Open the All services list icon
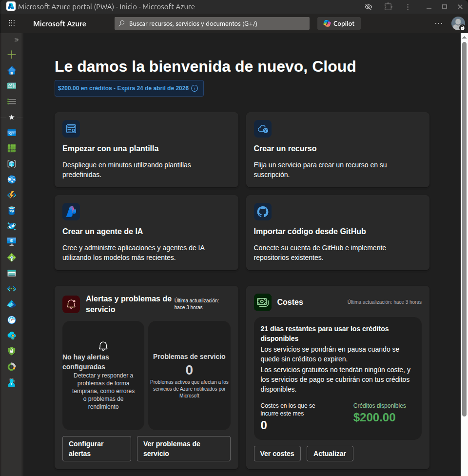Viewport: 468px width, 476px height. 12,101
